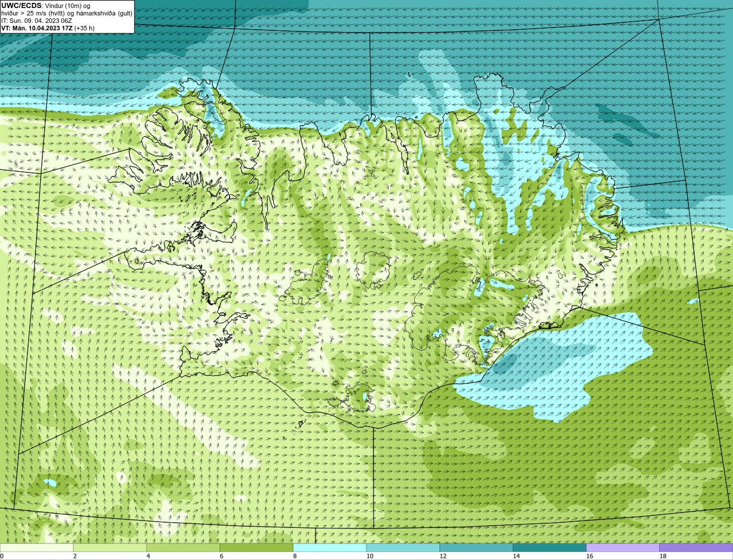Click the 'IT: Sun. 09. 04. 2023 06Z' line
Viewport: 733px width, 560px height.
click(37, 21)
